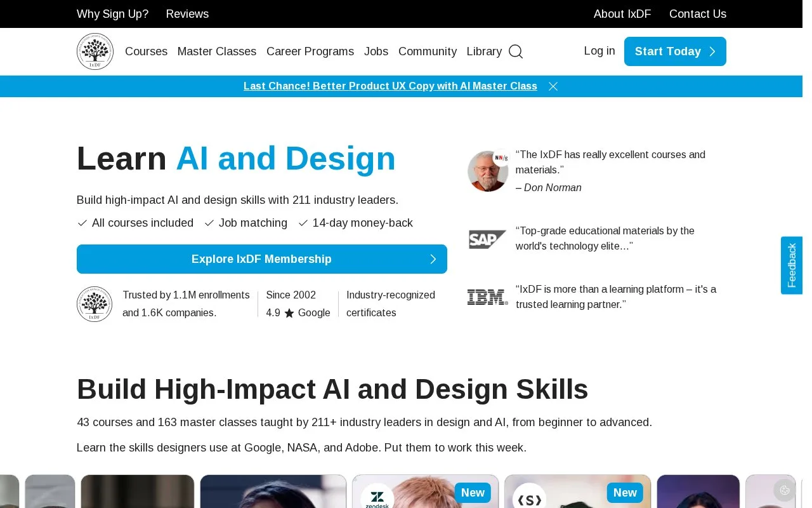
Task: Open the Feedback side tab
Action: pos(792,265)
